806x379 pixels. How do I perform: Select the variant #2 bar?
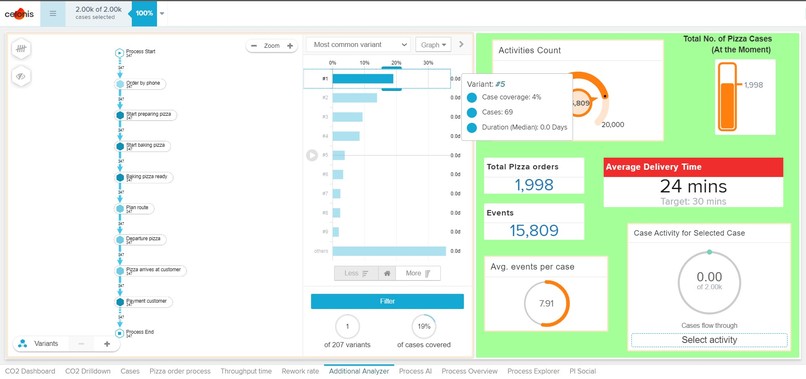click(x=355, y=98)
